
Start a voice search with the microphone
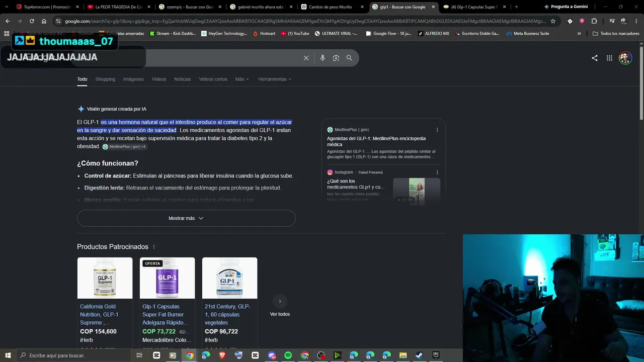[x=323, y=58]
